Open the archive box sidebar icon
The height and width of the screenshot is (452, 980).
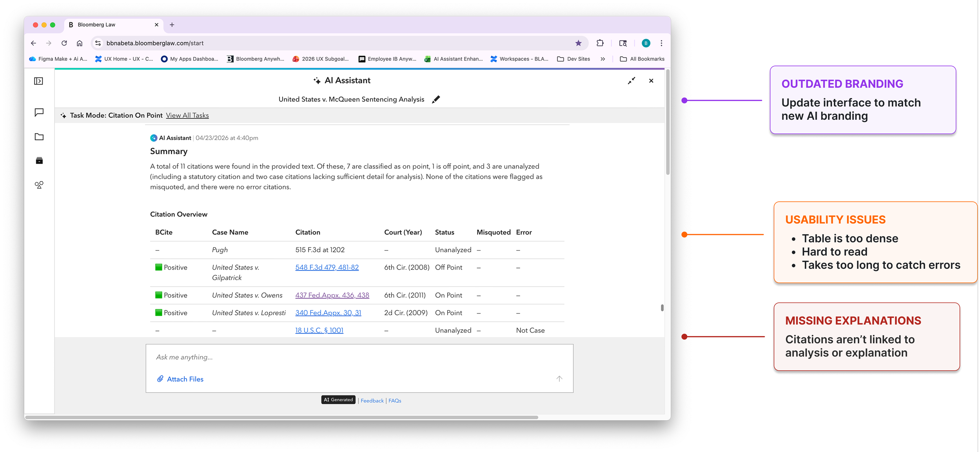[39, 161]
